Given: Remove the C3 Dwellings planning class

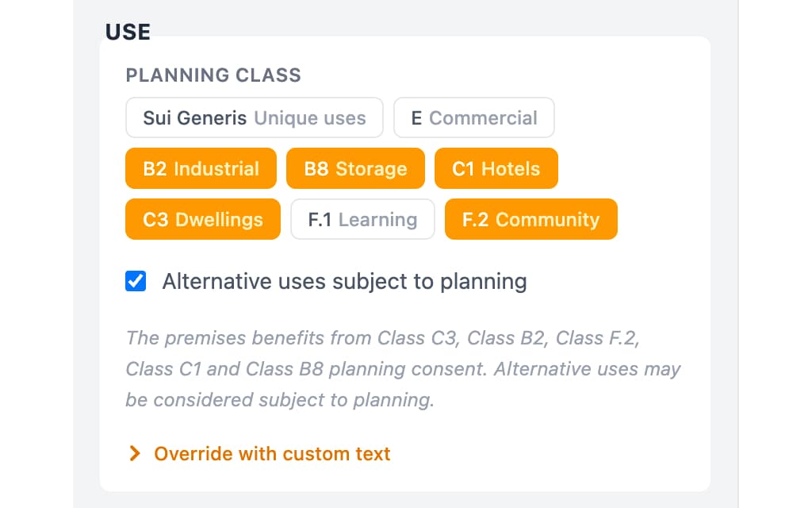Looking at the screenshot, I should tap(202, 220).
